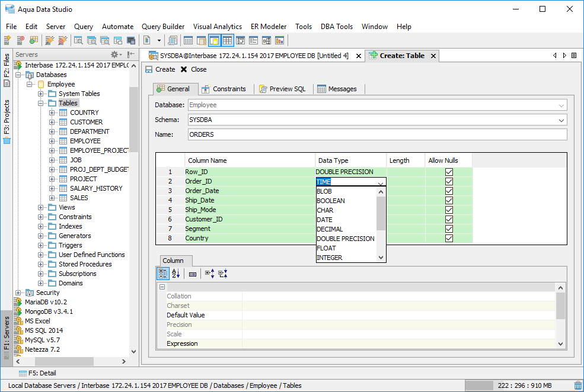The width and height of the screenshot is (584, 392).
Task: Click the chart icon in main toolbar
Action: click(279, 40)
